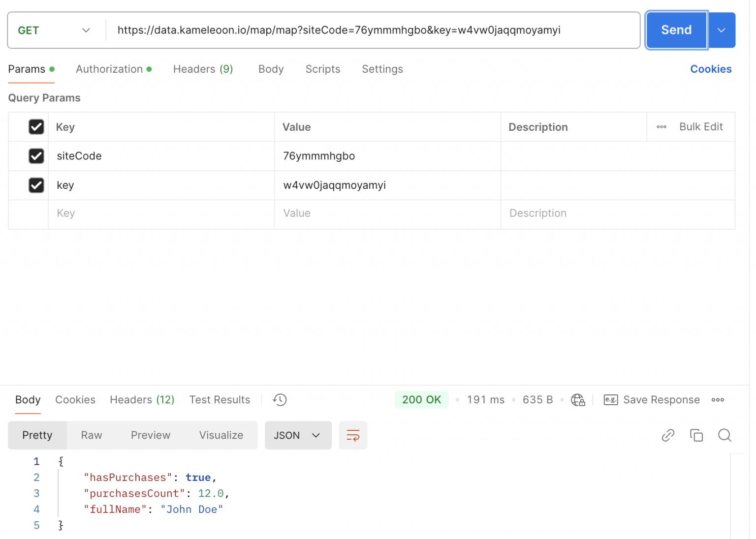Screen dimensions: 756x539
Task: Open response more options ellipsis
Action: [x=718, y=400]
